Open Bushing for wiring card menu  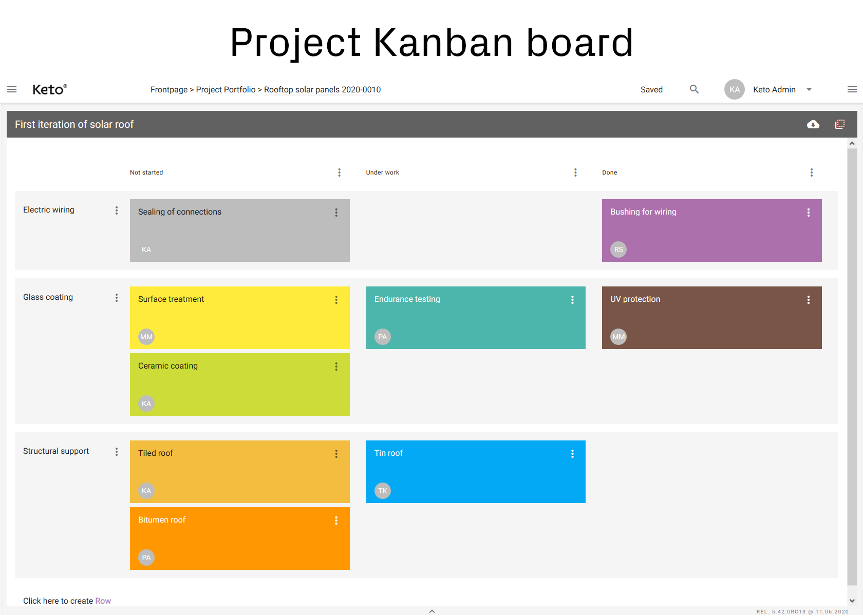809,213
